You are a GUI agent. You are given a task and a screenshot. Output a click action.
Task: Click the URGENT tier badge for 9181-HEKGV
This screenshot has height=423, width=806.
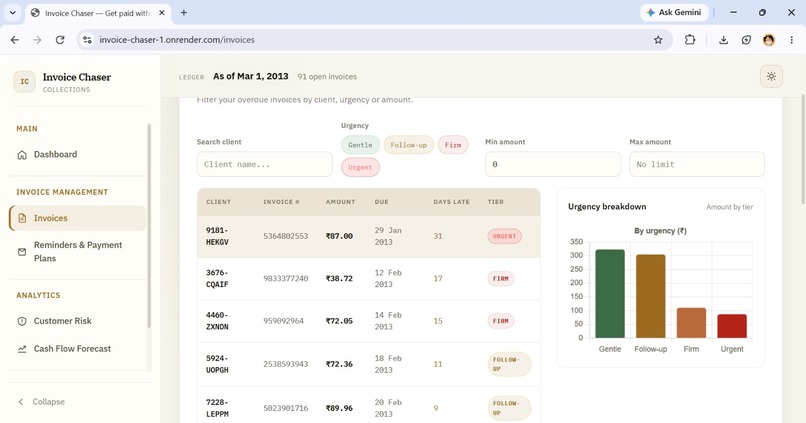[x=504, y=236]
